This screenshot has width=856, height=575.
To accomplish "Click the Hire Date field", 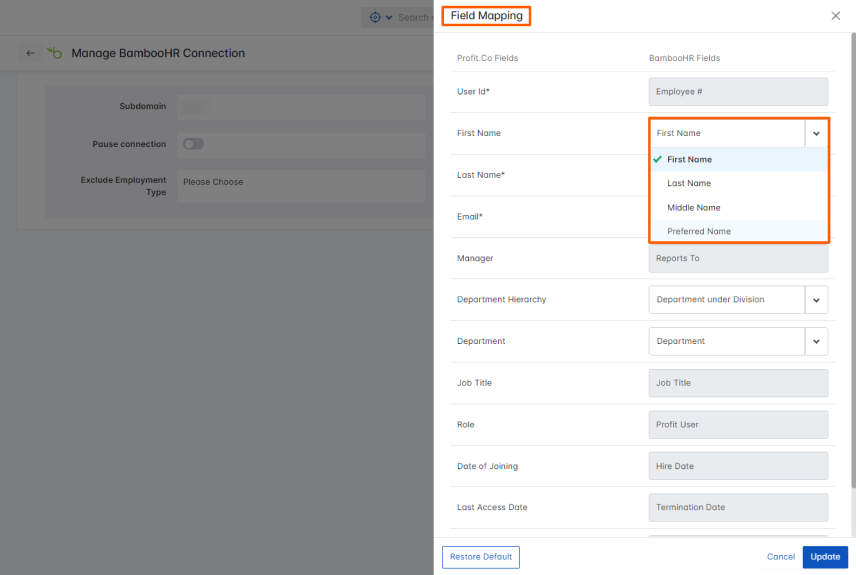I will click(738, 466).
